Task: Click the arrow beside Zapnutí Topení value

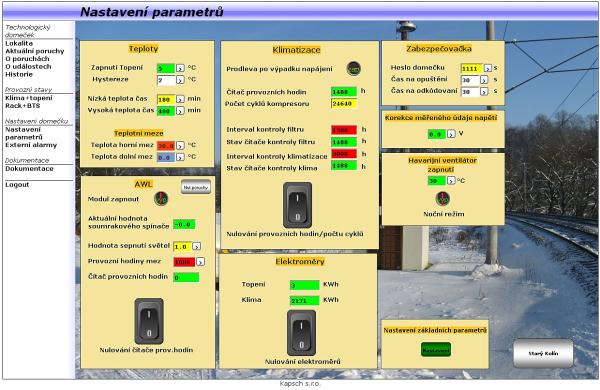Action: click(180, 68)
